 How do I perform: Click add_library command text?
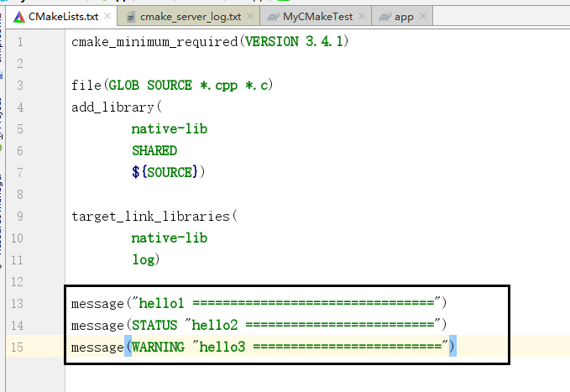[x=112, y=107]
